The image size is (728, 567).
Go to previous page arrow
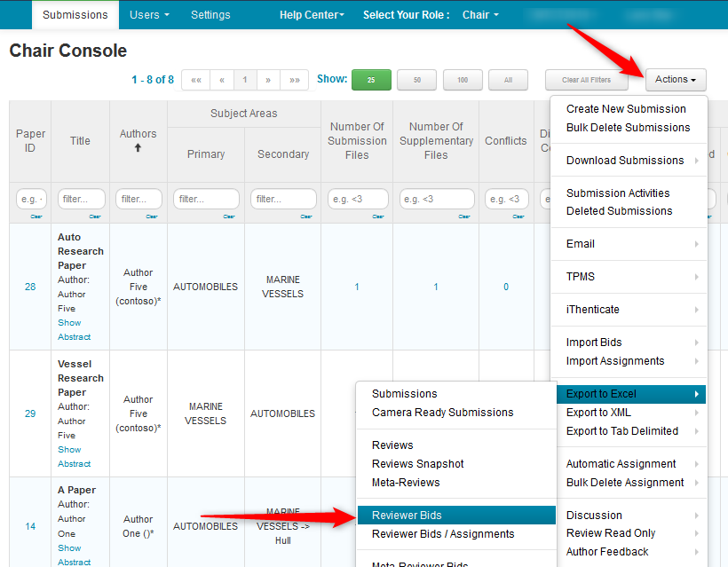point(222,80)
